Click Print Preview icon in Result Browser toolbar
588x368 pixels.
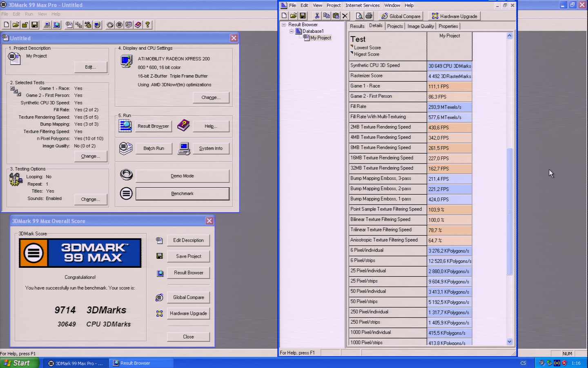pyautogui.click(x=359, y=16)
